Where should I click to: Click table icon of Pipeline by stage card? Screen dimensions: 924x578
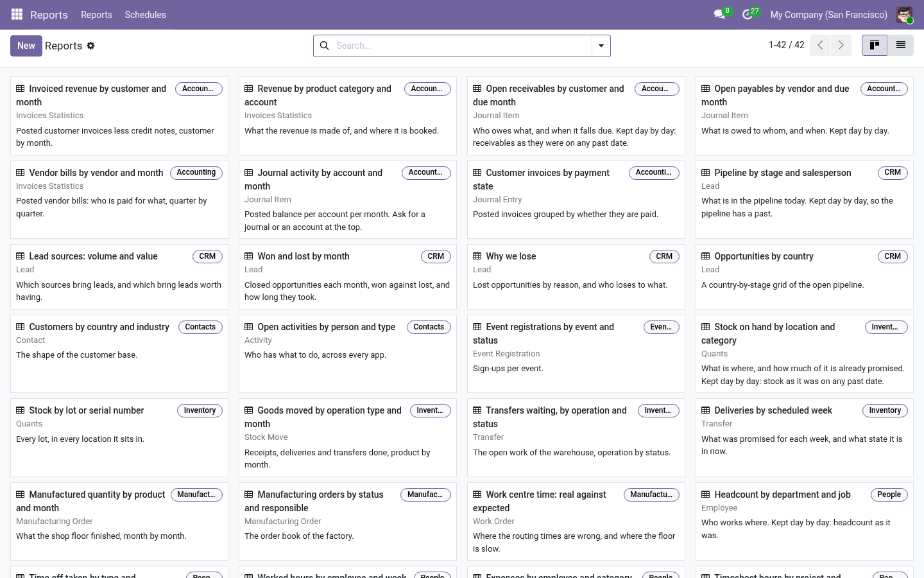(706, 173)
